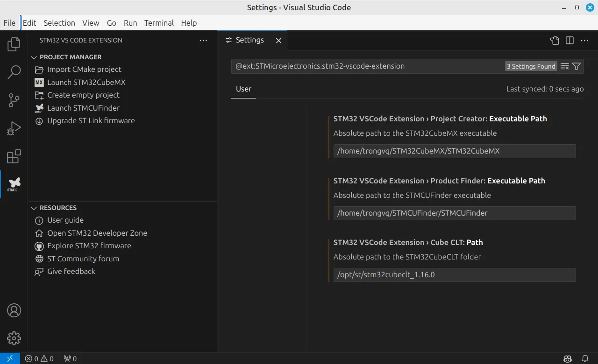Click the Project Creator: Executable Path heading

point(440,119)
